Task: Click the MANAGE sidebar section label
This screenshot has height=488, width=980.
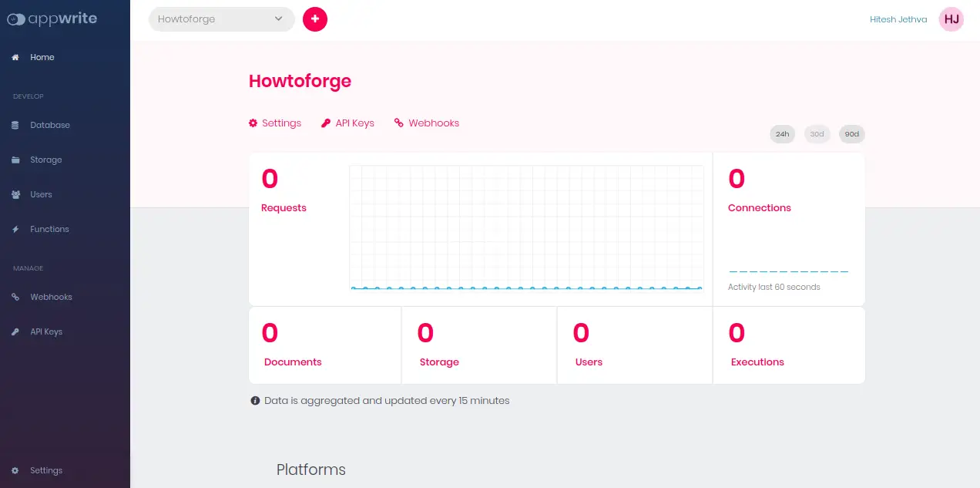Action: coord(29,268)
